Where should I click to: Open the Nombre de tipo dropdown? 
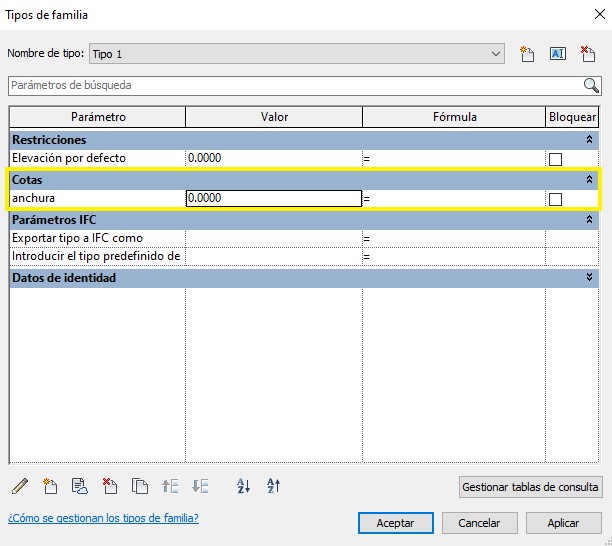click(x=497, y=53)
